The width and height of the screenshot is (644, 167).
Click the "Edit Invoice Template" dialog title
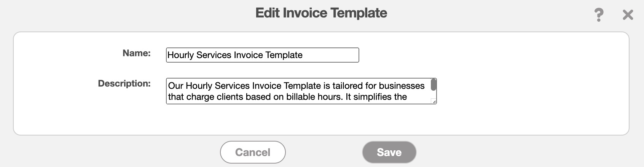[321, 13]
